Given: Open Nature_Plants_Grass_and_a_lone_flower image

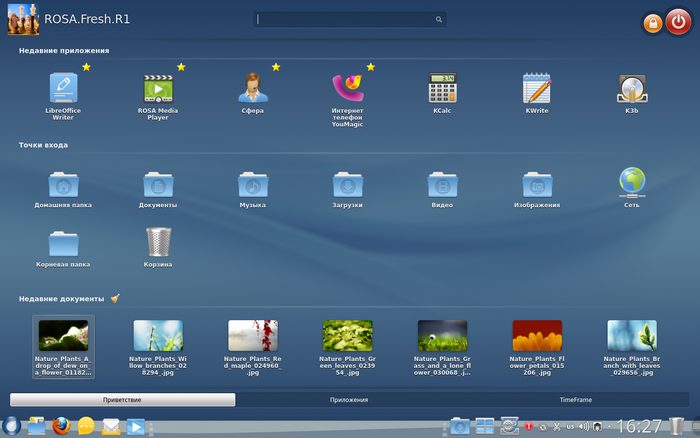Looking at the screenshot, I should point(442,335).
